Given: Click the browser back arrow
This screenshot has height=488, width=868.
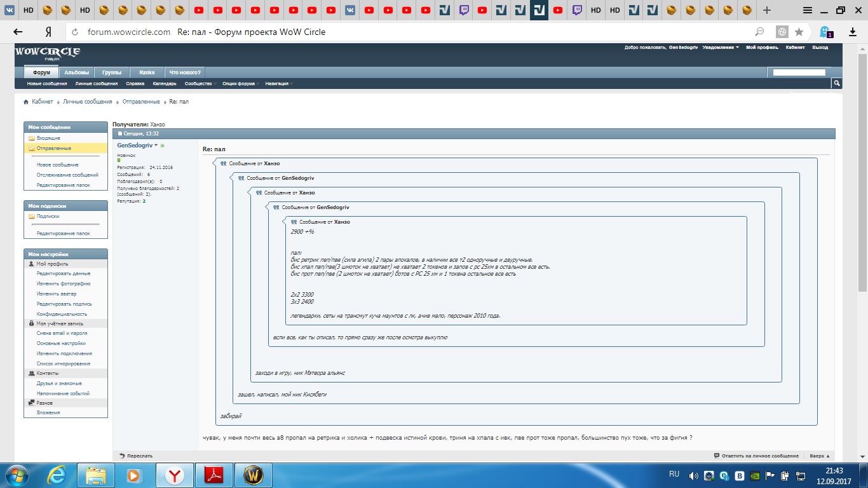Looking at the screenshot, I should [18, 32].
